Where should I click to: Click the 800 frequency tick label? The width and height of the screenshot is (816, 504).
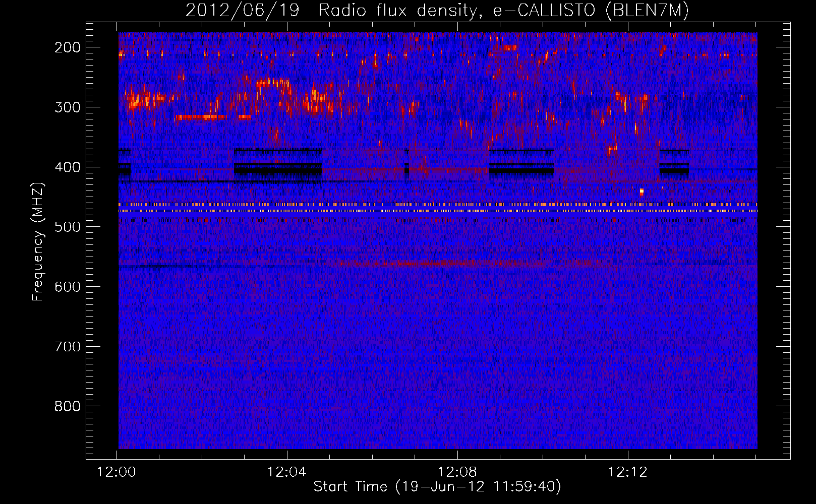[68, 406]
